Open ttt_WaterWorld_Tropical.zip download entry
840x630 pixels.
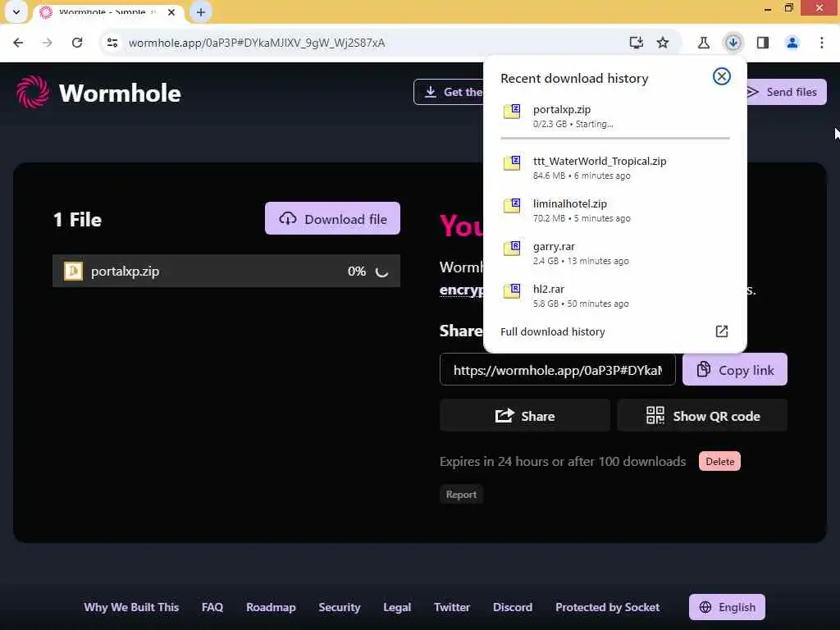tap(614, 167)
